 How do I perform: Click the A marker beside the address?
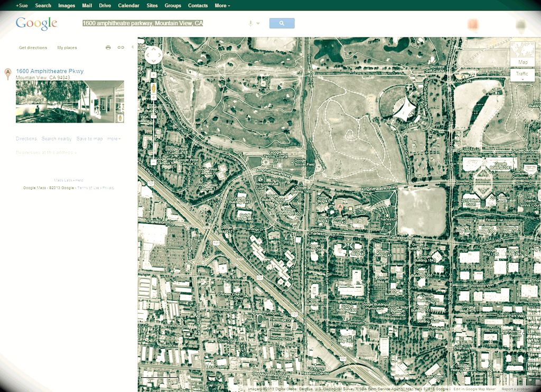(x=8, y=74)
